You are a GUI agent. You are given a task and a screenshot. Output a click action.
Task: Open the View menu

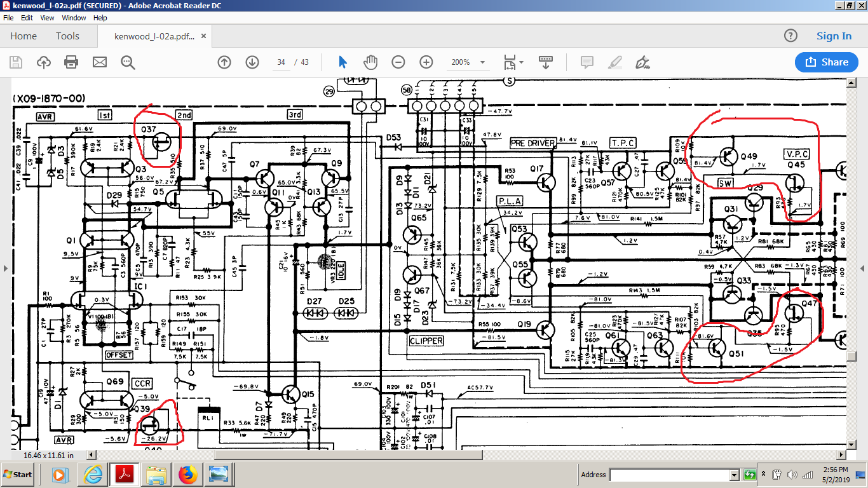coord(47,18)
